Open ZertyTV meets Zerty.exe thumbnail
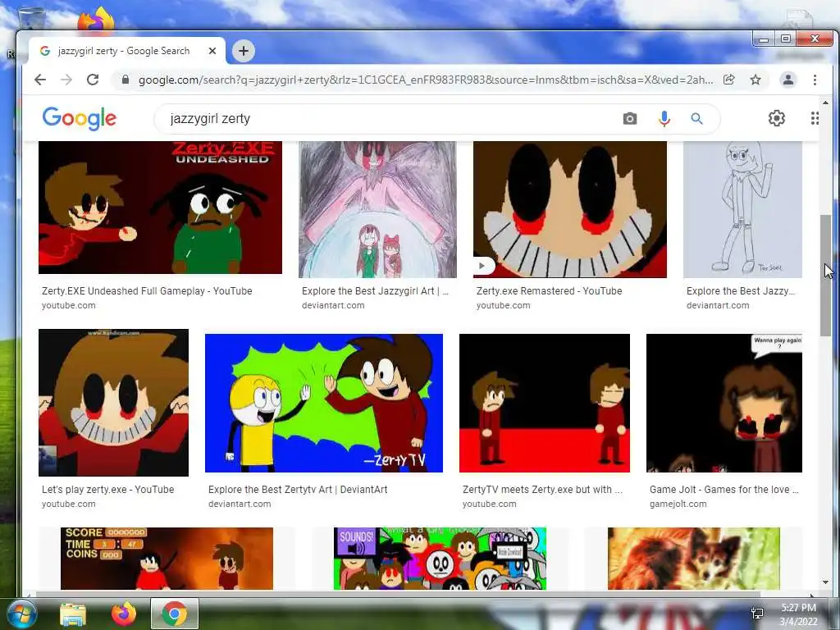This screenshot has height=630, width=840. (x=545, y=403)
